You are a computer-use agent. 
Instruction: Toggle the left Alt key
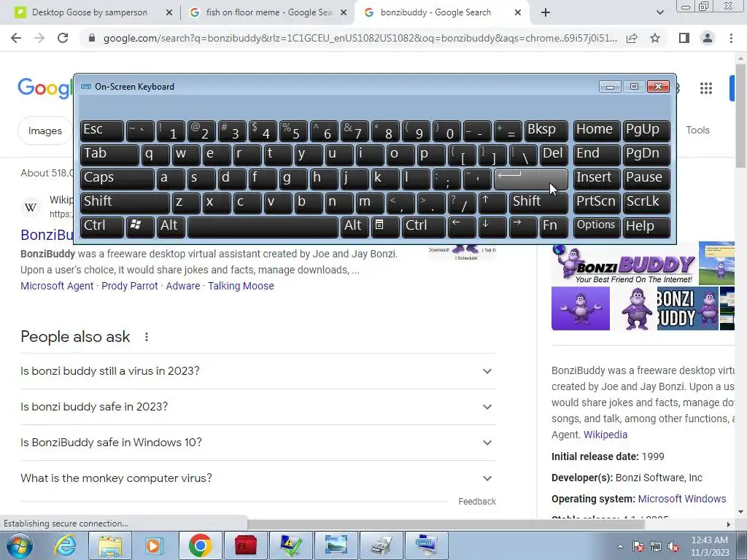coord(171,226)
